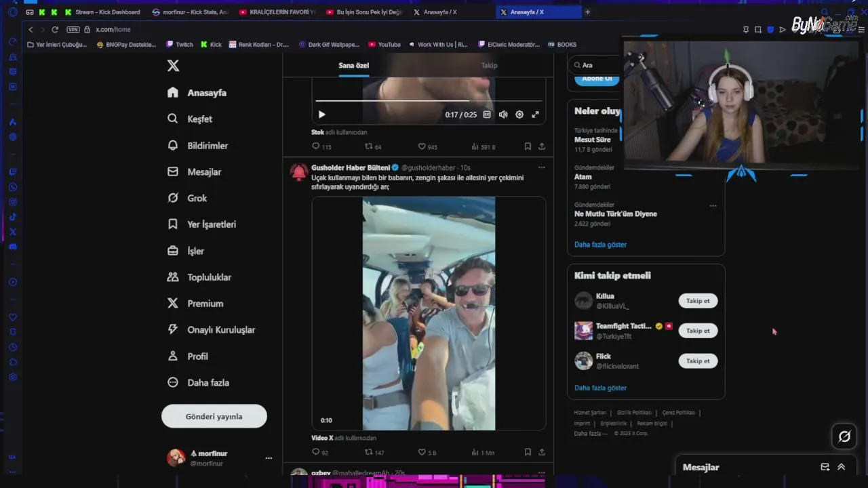Viewport: 868px width, 488px height.
Task: Click the Gönderi yayınla button
Action: 214,416
